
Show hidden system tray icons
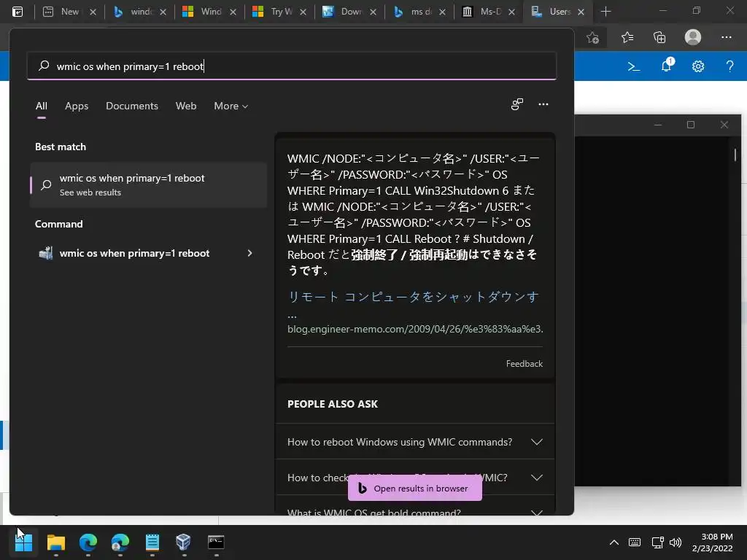[x=614, y=542]
